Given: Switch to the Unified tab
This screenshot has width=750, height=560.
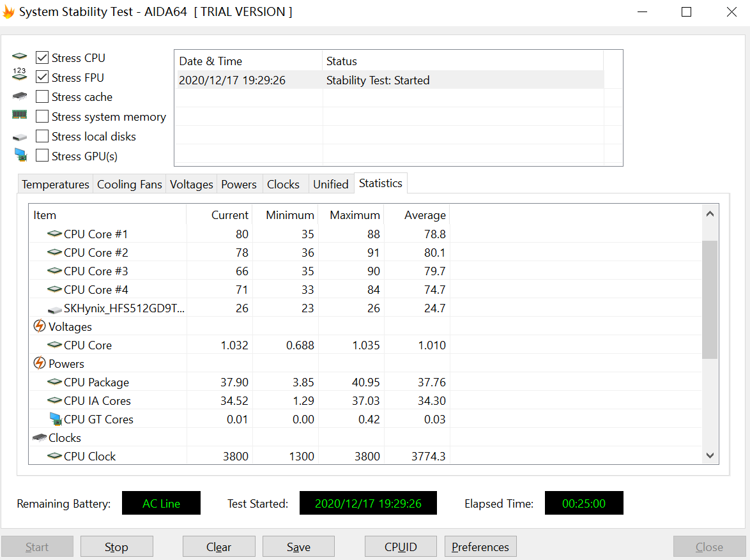Looking at the screenshot, I should point(330,184).
